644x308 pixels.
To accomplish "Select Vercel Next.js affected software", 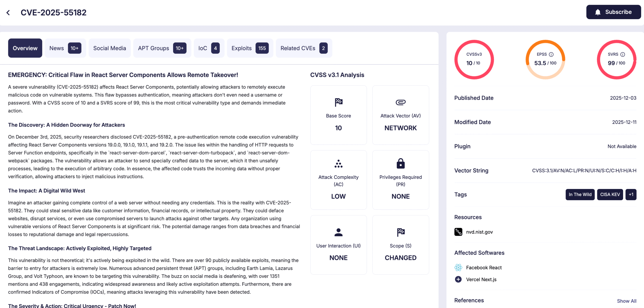I will 481,279.
